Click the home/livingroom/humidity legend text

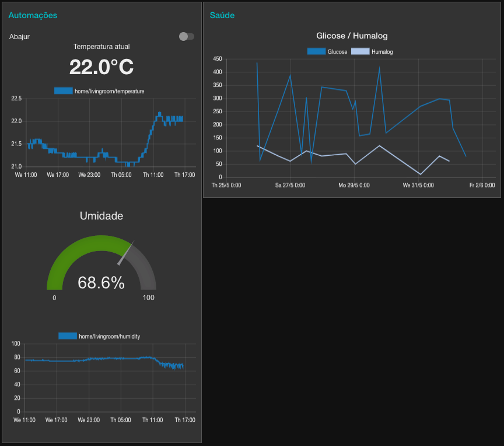[x=109, y=336]
